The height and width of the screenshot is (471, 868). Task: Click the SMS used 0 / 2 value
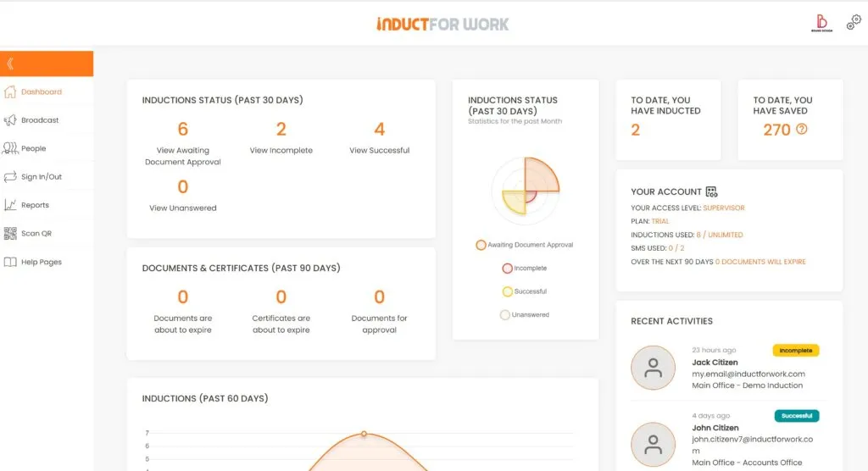(x=676, y=248)
